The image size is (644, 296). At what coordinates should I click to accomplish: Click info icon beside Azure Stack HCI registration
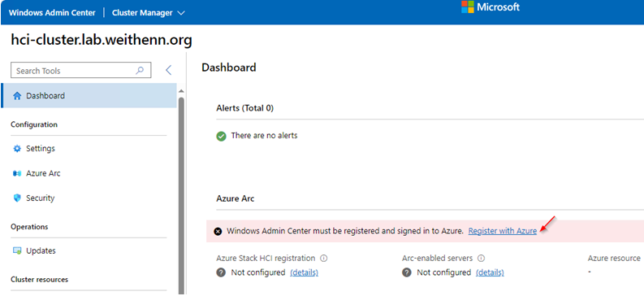tap(324, 258)
